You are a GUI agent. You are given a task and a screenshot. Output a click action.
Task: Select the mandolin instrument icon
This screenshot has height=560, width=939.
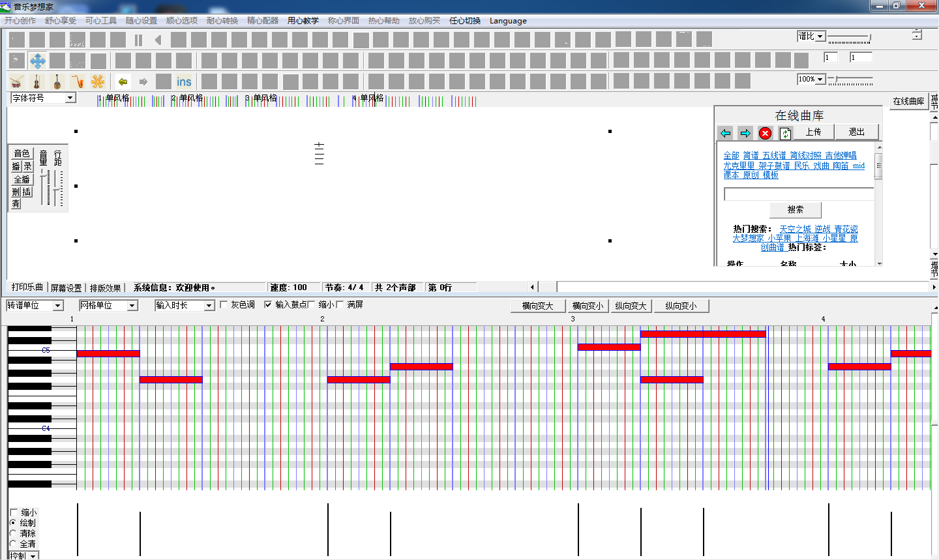point(57,81)
